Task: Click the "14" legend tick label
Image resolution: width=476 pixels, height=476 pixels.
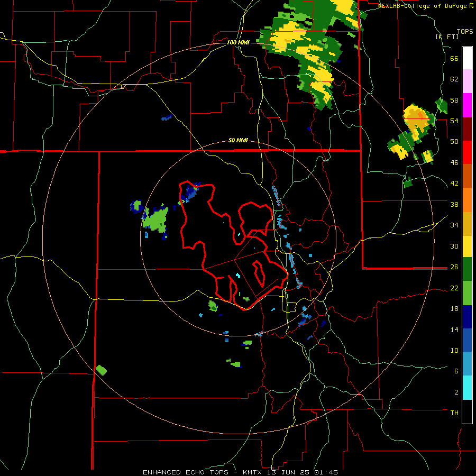Action: pyautogui.click(x=454, y=329)
